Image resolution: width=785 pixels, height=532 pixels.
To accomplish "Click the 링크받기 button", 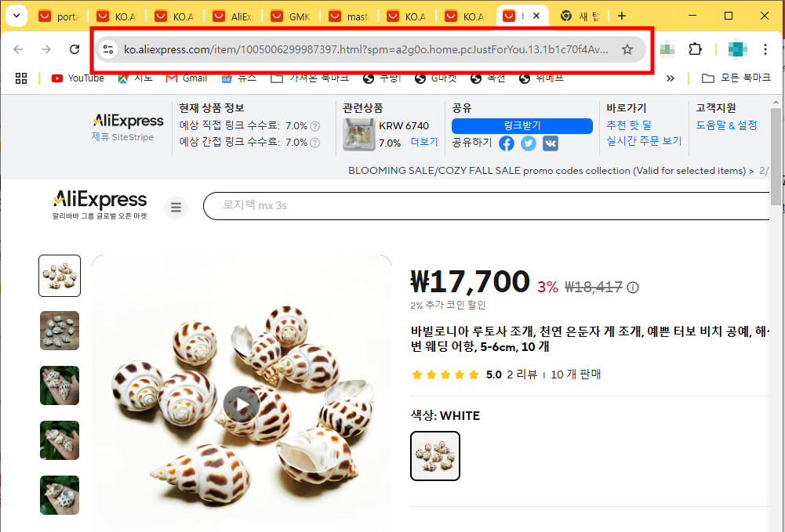I will (522, 126).
